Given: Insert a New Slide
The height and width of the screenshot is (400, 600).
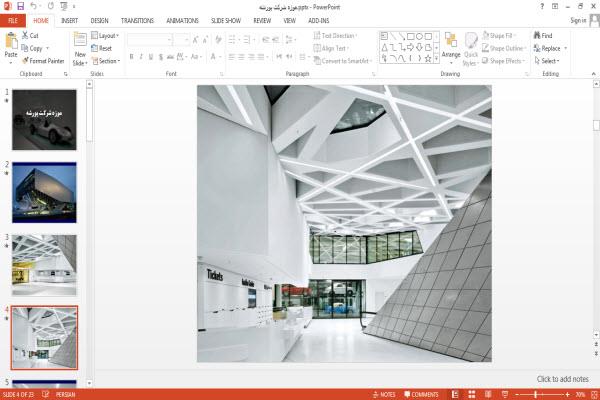Looking at the screenshot, I should click(x=80, y=49).
